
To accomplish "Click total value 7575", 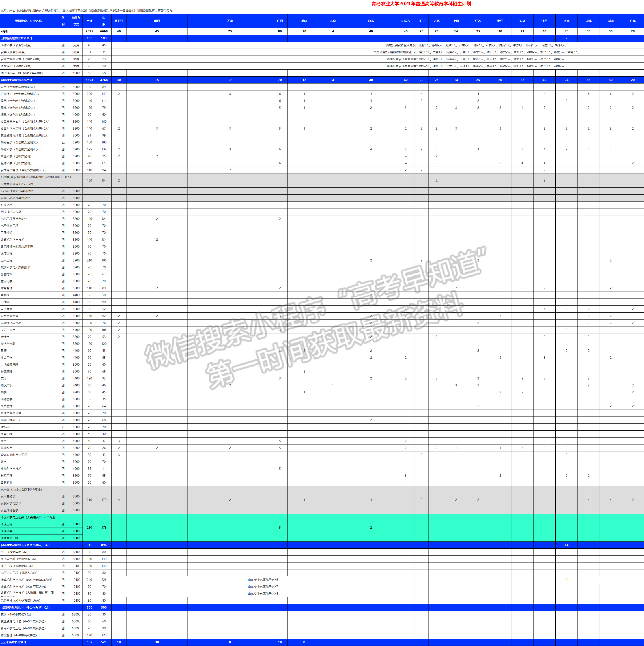I will (x=89, y=31).
